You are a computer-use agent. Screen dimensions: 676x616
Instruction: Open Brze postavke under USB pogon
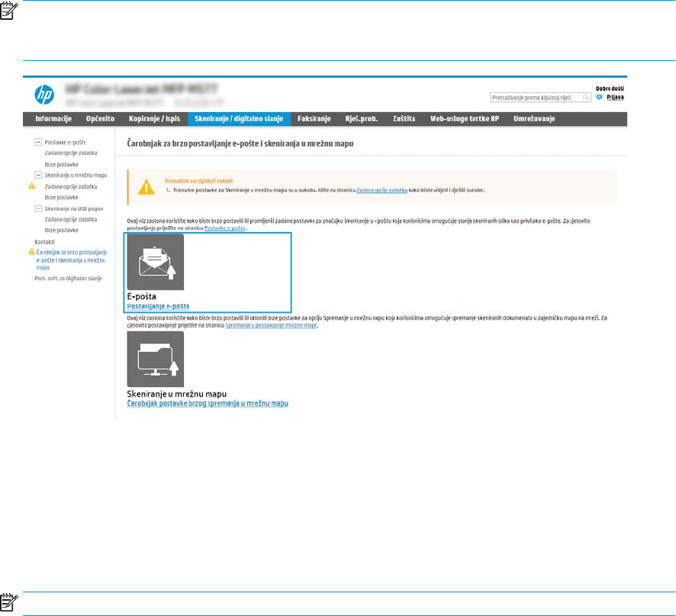click(62, 231)
